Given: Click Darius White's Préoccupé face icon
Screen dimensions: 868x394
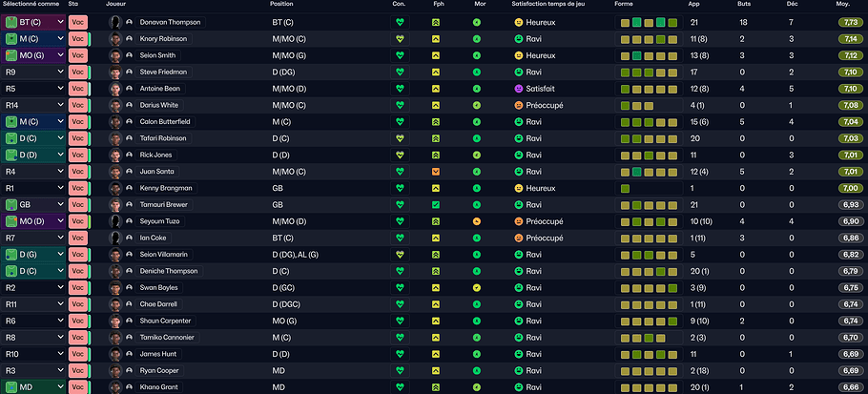Looking at the screenshot, I should tap(519, 105).
